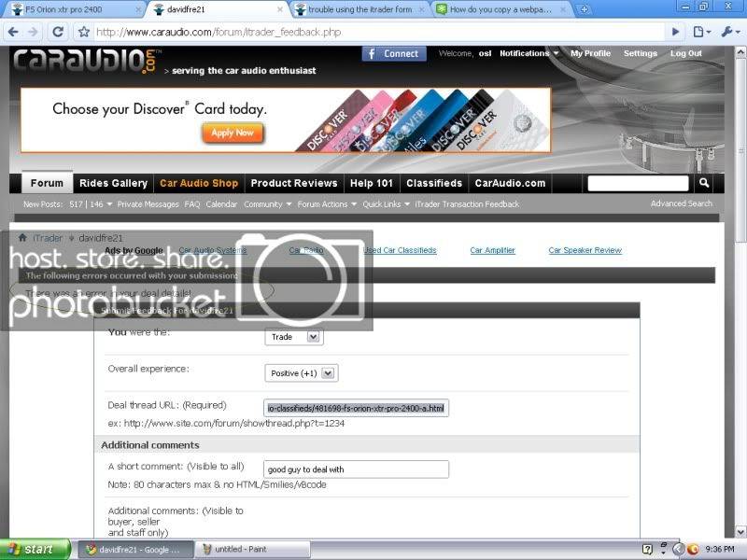Open My Profile link
Viewport: 747px width, 560px height.
coord(591,53)
